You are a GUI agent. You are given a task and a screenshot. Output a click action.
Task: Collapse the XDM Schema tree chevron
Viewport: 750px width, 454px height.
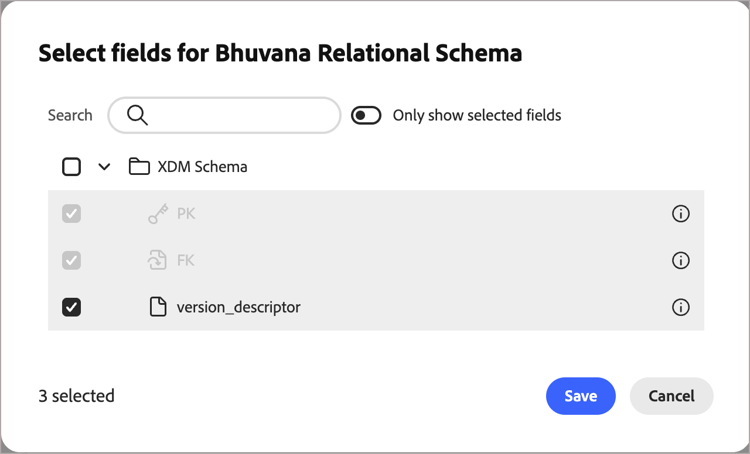tap(104, 167)
